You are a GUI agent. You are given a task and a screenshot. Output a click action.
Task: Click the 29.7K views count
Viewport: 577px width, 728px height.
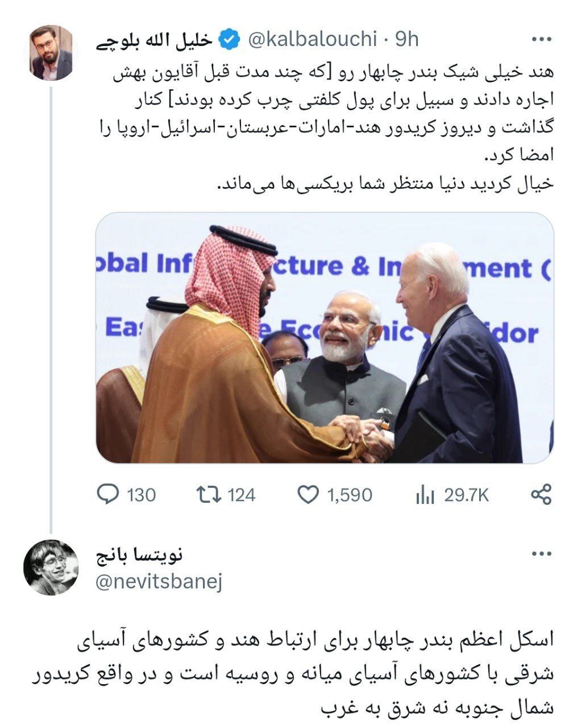(x=466, y=495)
